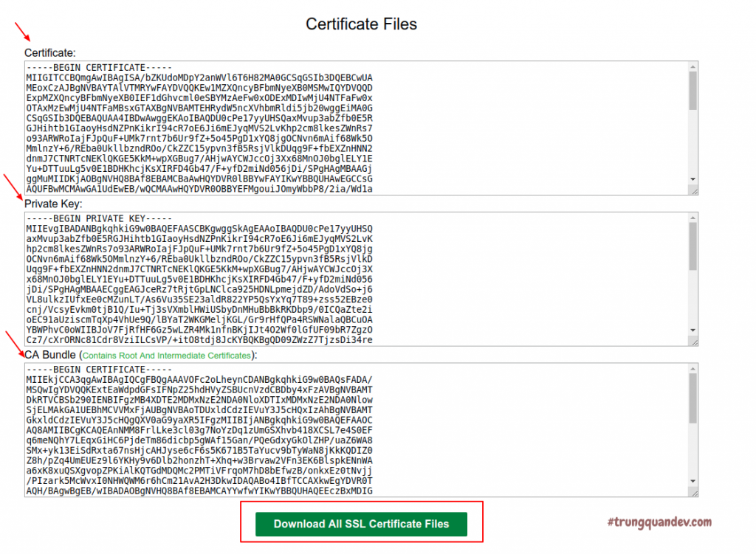The width and height of the screenshot is (756, 554).
Task: Click line starting with 'MSQwIgYDVQQKExtEaWdpdGFs'
Action: tap(199, 389)
